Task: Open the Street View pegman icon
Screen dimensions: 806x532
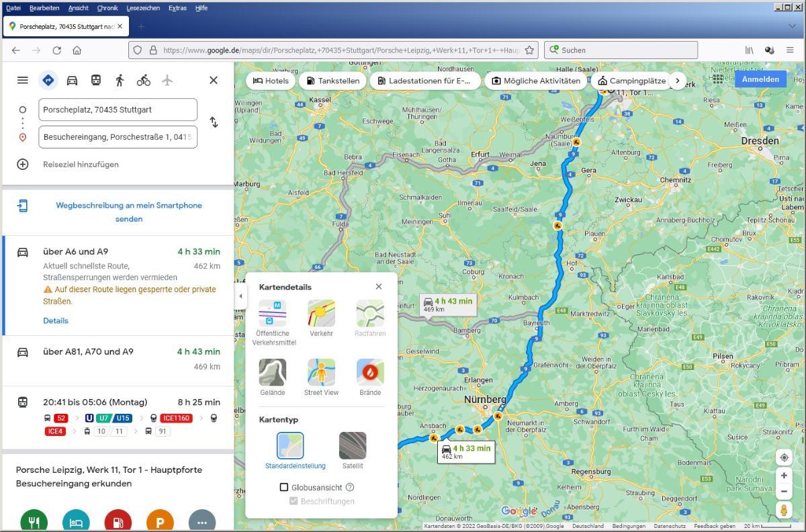Action: (783, 510)
